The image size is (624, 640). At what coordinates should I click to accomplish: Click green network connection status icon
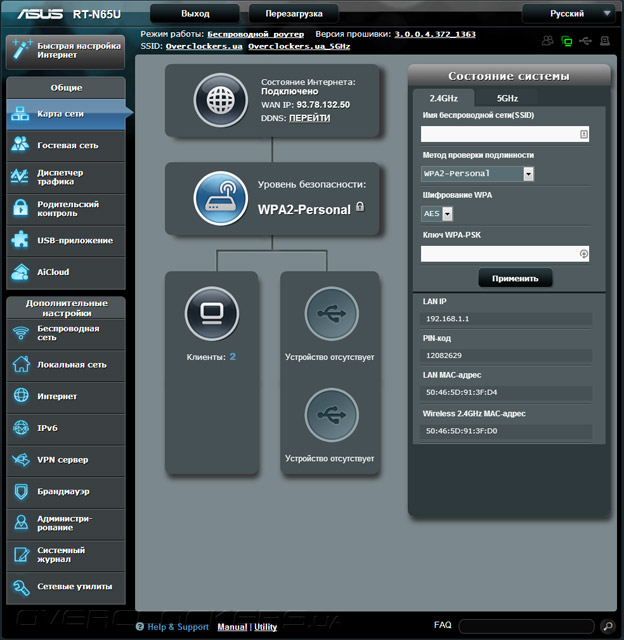tap(566, 41)
